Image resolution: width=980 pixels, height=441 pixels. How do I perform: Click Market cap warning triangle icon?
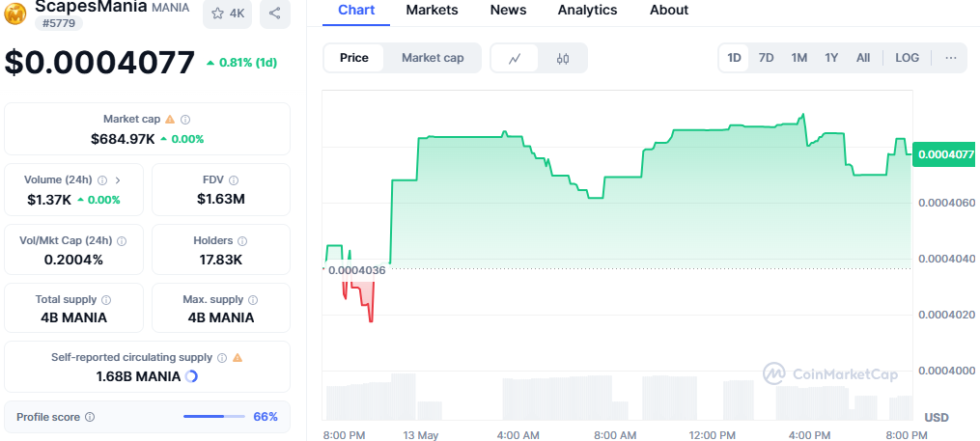click(170, 120)
